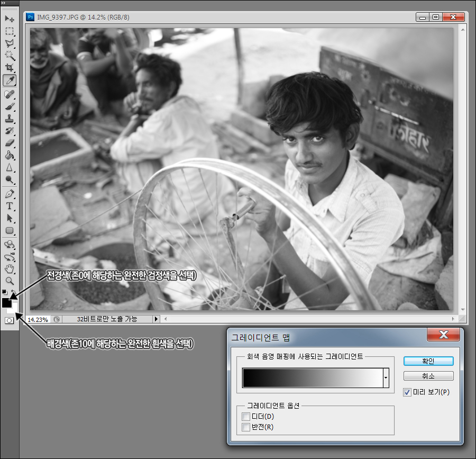This screenshot has width=476, height=459.
Task: Select the Paint Bucket tool
Action: (10, 155)
